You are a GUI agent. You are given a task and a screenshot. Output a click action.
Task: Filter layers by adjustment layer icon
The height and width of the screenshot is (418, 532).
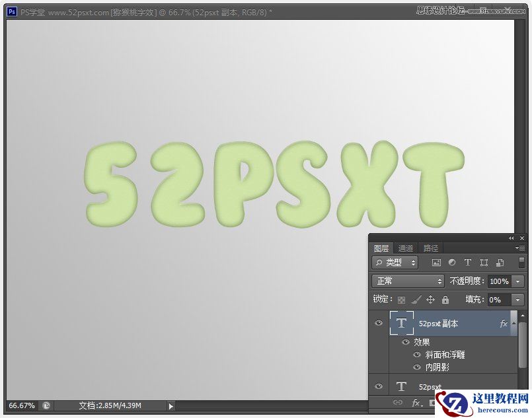point(452,262)
